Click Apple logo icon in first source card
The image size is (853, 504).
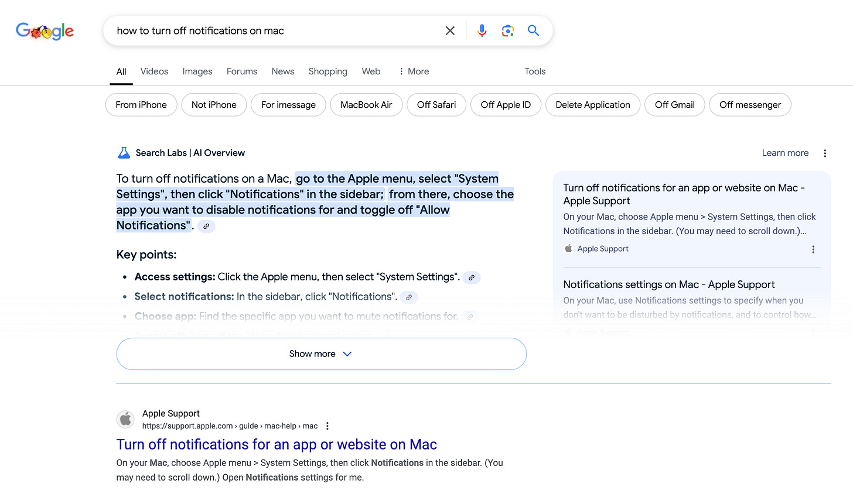tap(568, 249)
